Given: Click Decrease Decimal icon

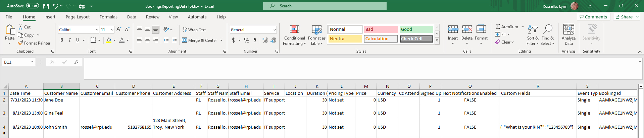Looking at the screenshot, I should (x=274, y=40).
